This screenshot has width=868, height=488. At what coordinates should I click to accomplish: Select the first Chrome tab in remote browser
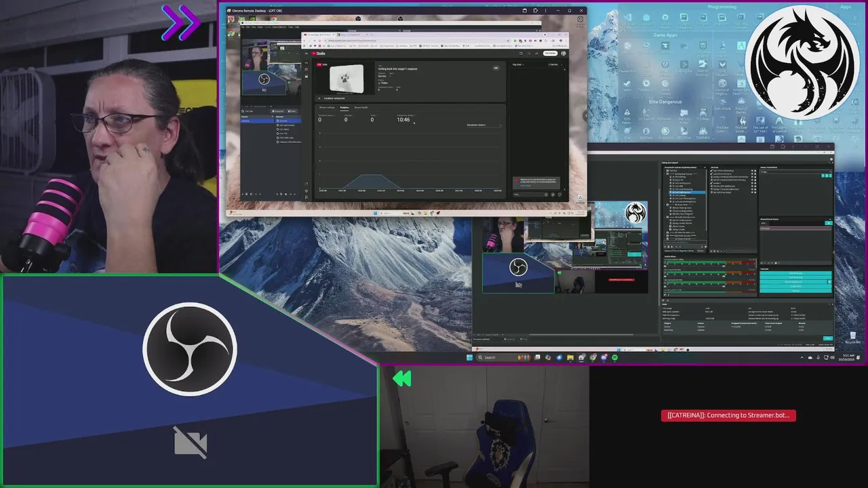tap(318, 35)
